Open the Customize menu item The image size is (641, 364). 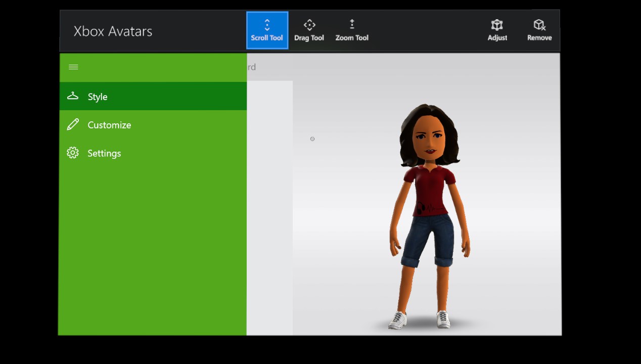click(153, 124)
